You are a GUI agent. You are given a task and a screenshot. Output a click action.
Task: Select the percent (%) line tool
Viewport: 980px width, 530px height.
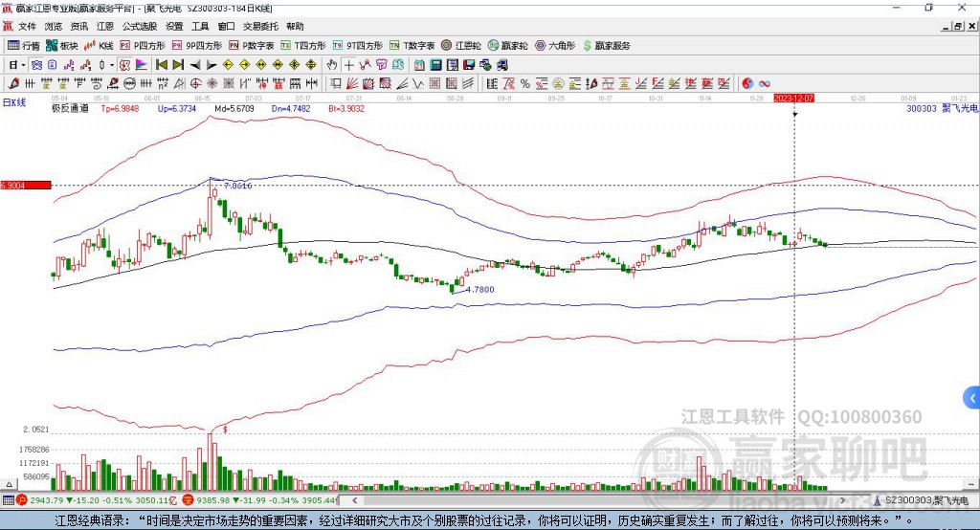click(x=525, y=84)
